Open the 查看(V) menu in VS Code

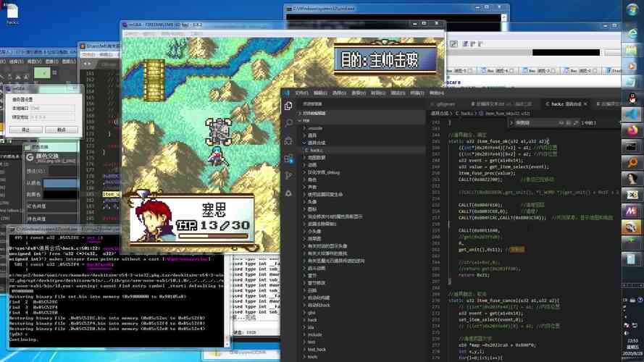pos(358,93)
